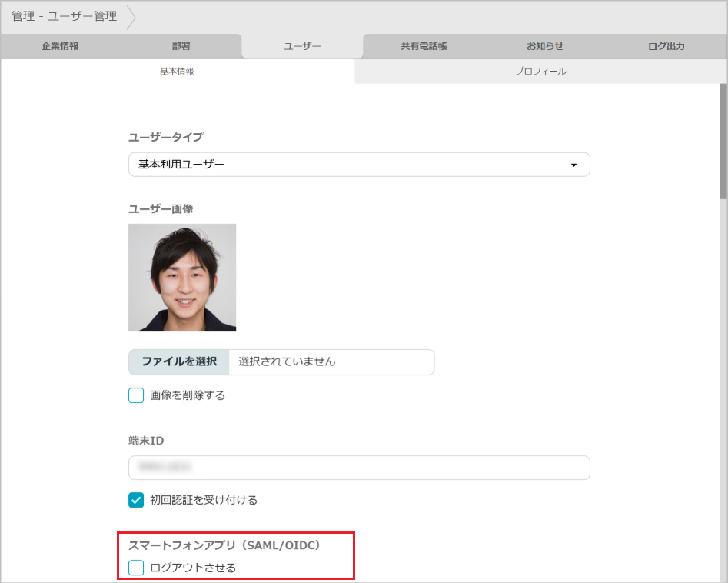
Task: Open the お知らせ tab
Action: tap(545, 46)
